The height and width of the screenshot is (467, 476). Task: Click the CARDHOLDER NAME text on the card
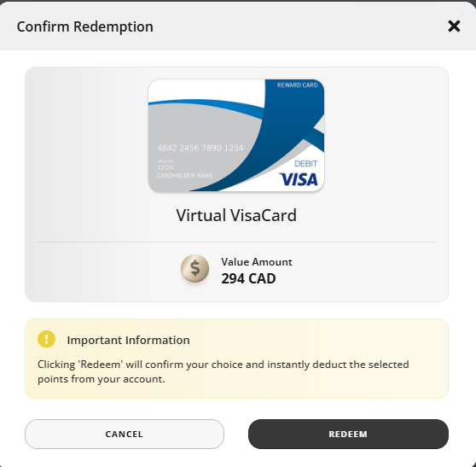185,176
